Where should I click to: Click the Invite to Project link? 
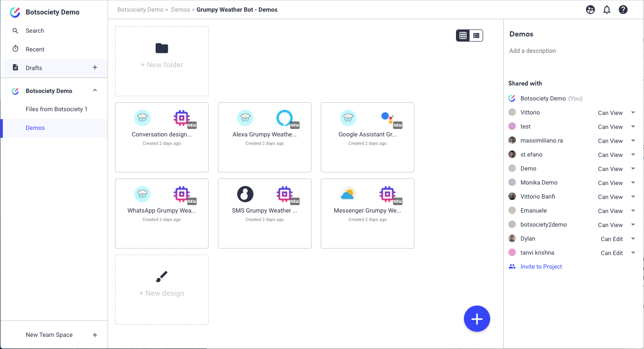click(x=541, y=266)
